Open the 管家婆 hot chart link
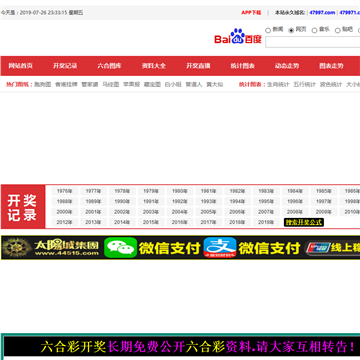The width and height of the screenshot is (360, 360). 90,85
